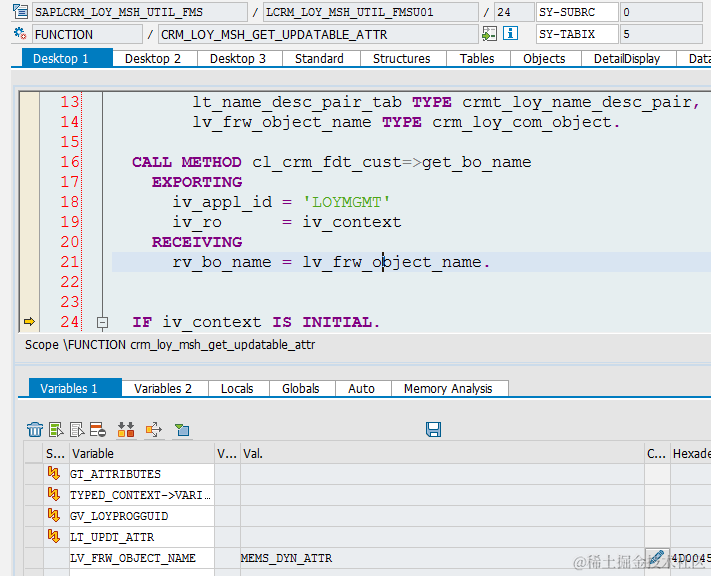Click the blue information icon
The width and height of the screenshot is (711, 576).
(510, 34)
